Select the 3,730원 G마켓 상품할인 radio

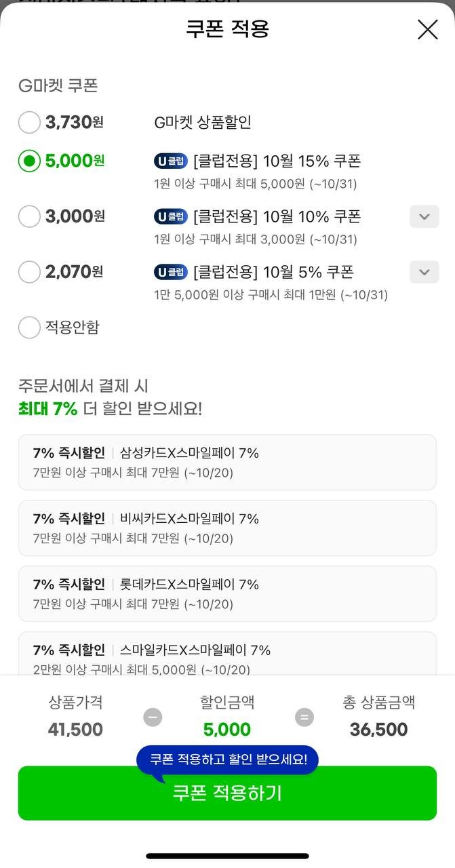(x=29, y=123)
